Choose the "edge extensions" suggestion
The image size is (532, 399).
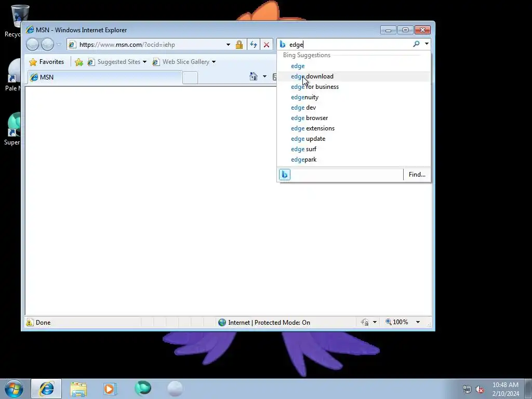point(354,128)
